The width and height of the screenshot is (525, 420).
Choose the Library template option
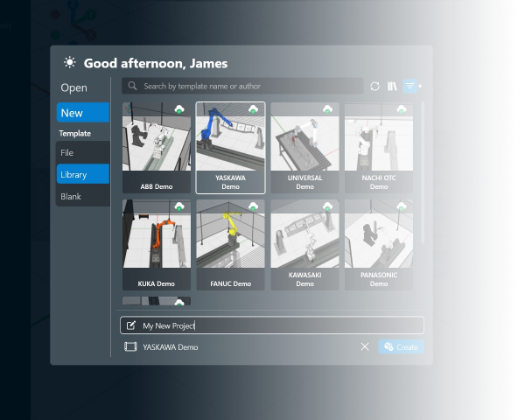pyautogui.click(x=83, y=174)
